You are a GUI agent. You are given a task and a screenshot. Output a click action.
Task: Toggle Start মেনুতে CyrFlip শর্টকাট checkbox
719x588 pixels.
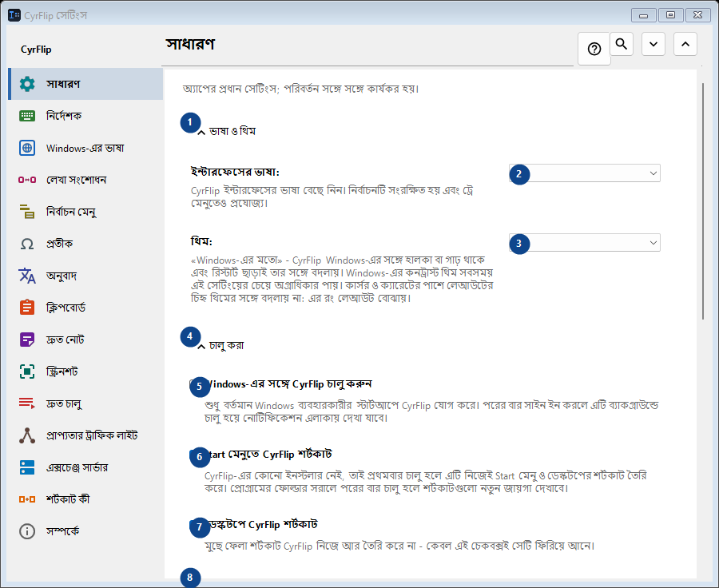pos(194,454)
